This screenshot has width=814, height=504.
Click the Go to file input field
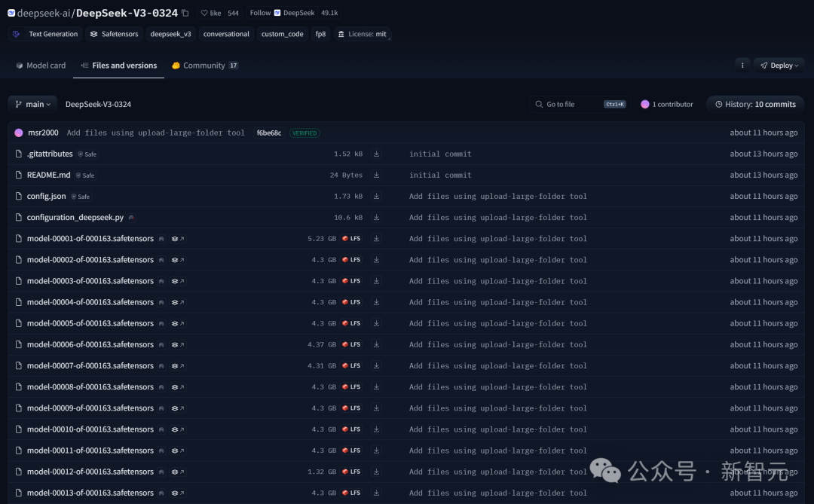[580, 104]
